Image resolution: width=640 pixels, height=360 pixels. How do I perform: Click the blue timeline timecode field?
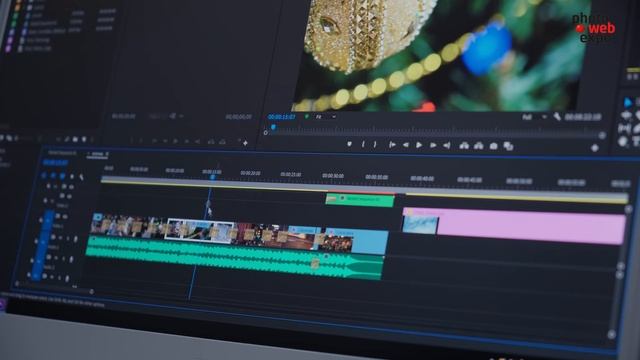(56, 162)
